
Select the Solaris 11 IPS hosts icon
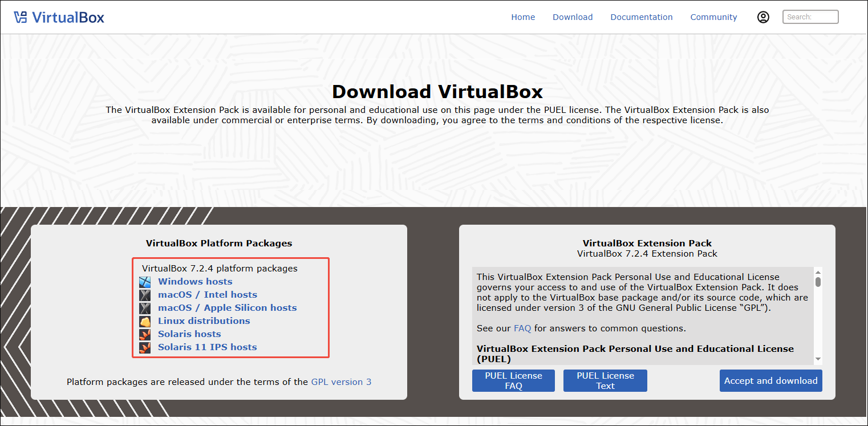(x=145, y=347)
